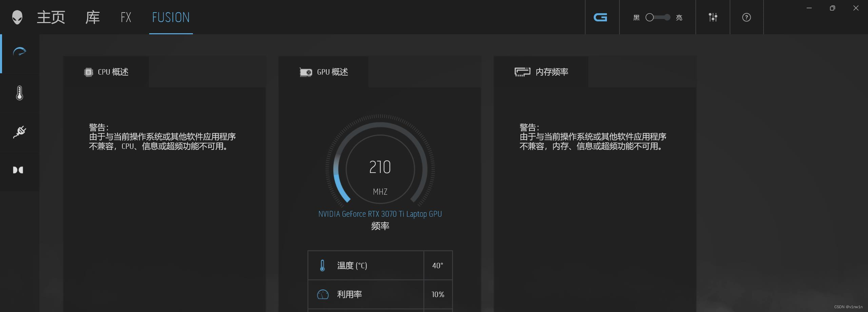
Task: Click the help question mark icon
Action: 746,17
